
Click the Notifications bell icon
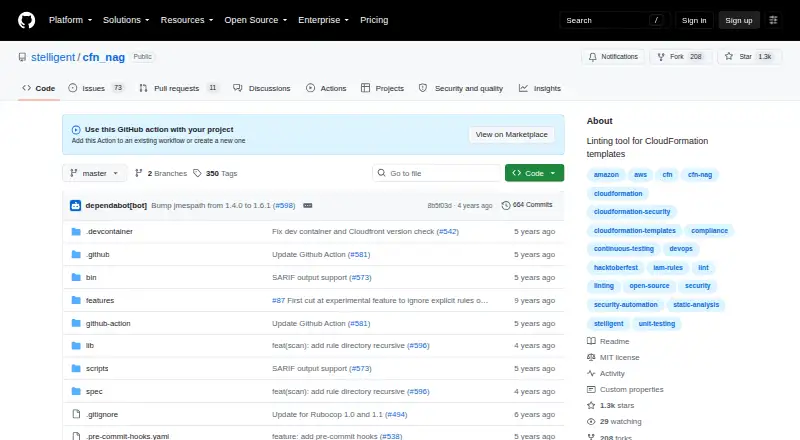pyautogui.click(x=592, y=57)
